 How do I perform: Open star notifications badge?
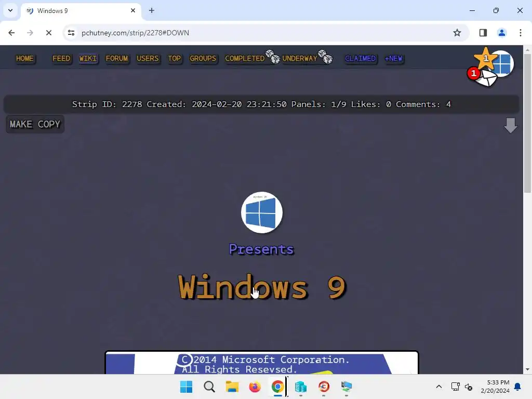tap(485, 59)
